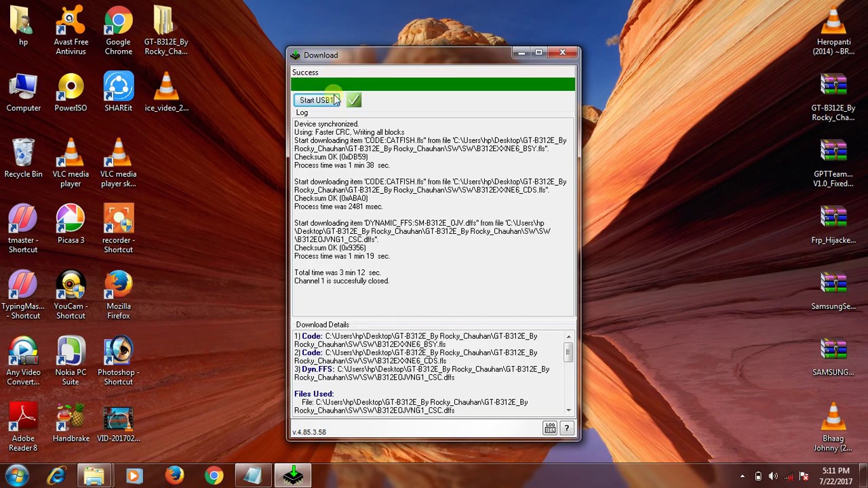Click 'Checksum OK (0xDB59)' log line
868x488 pixels.
[x=331, y=157]
